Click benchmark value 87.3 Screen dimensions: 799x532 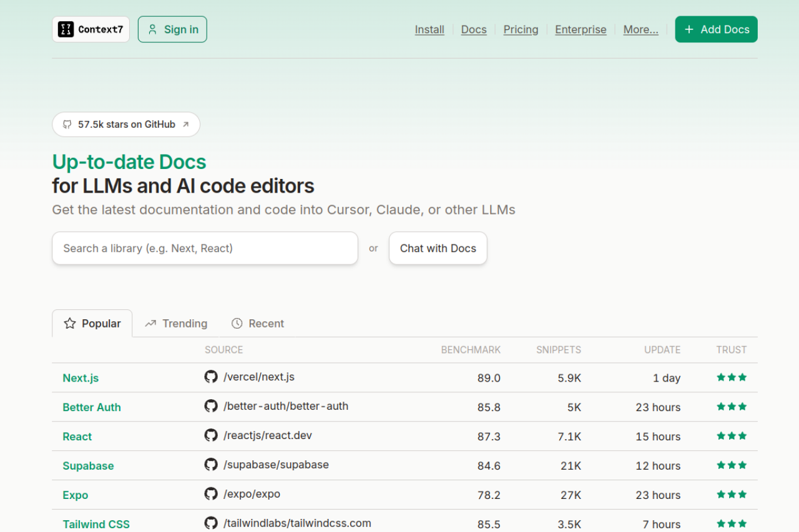point(489,437)
